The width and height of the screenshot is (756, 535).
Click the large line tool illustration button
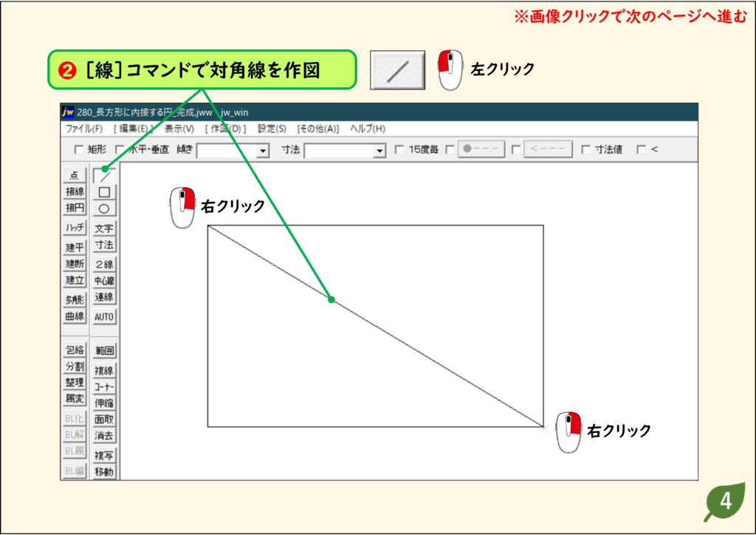click(x=398, y=70)
